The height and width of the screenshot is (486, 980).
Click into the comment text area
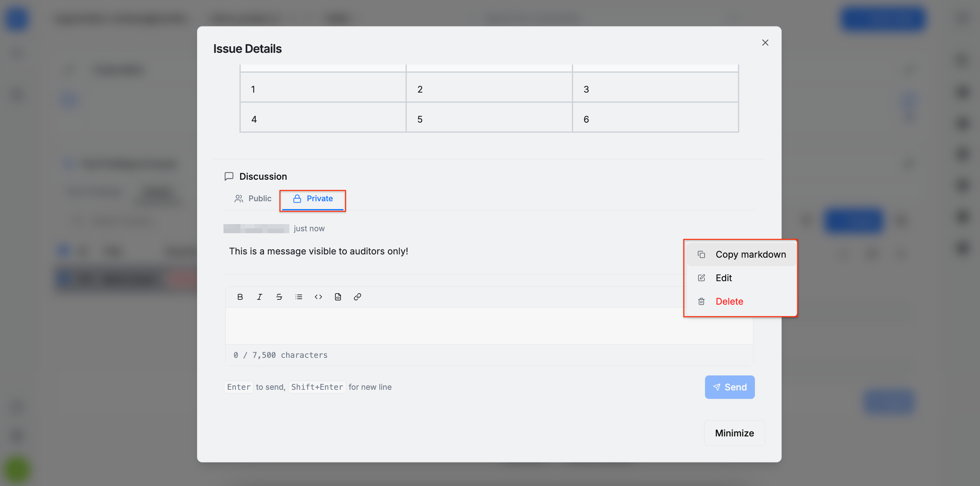click(456, 326)
